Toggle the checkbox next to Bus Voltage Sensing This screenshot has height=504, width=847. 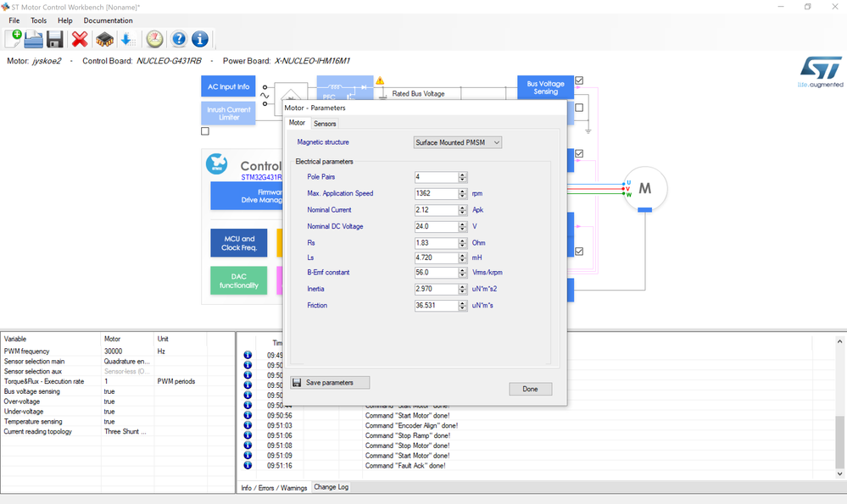579,81
